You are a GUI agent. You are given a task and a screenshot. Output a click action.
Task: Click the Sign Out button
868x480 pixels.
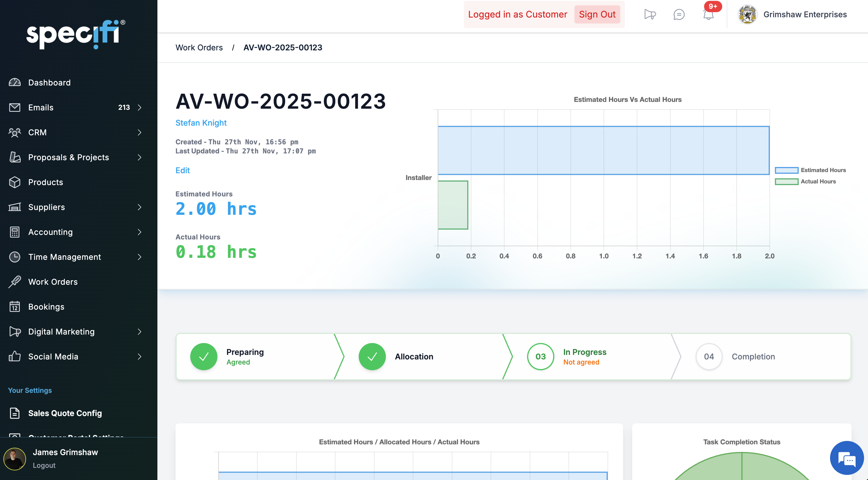point(597,14)
